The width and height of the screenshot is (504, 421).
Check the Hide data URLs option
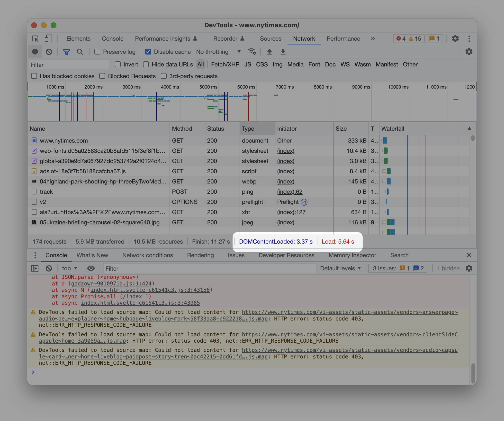[x=146, y=64]
